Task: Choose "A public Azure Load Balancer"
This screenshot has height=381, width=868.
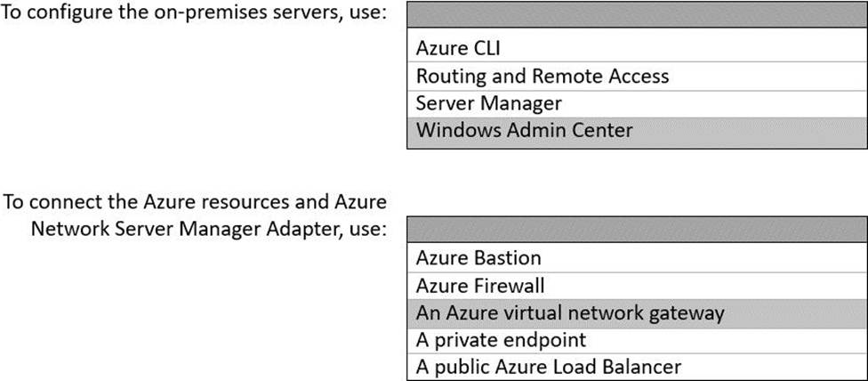Action: pyautogui.click(x=548, y=367)
